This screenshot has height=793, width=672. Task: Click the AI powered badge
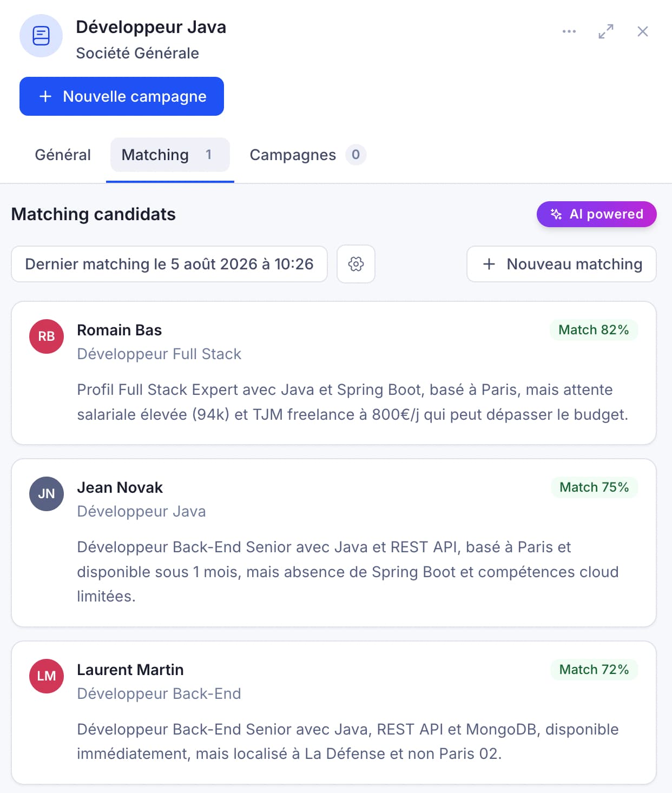pos(596,214)
